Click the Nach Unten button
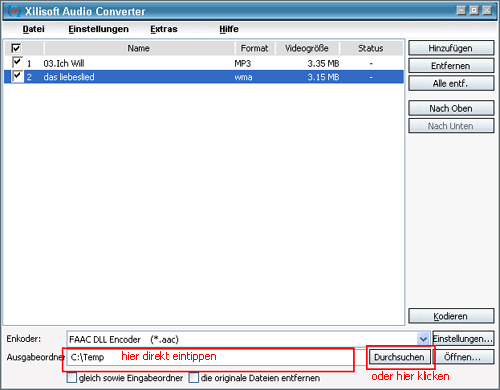 (x=451, y=126)
